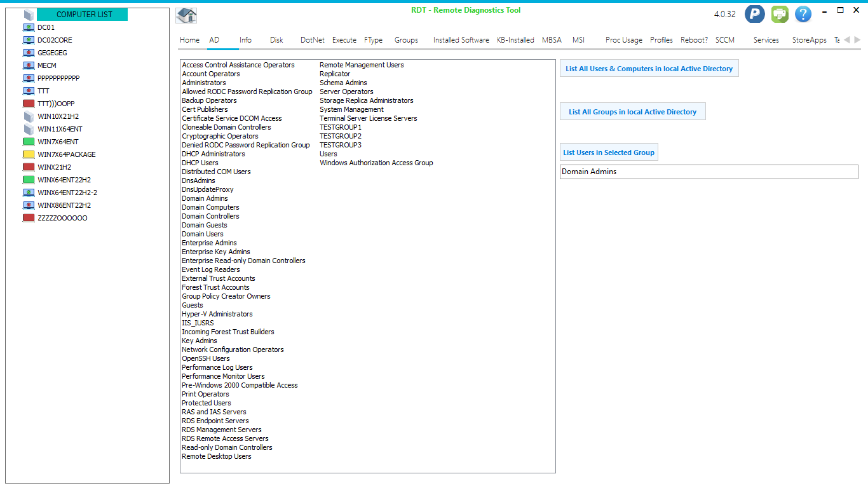Screen dimensions: 868x488
Task: Click the GEGEGEG computer icon
Action: tap(29, 53)
